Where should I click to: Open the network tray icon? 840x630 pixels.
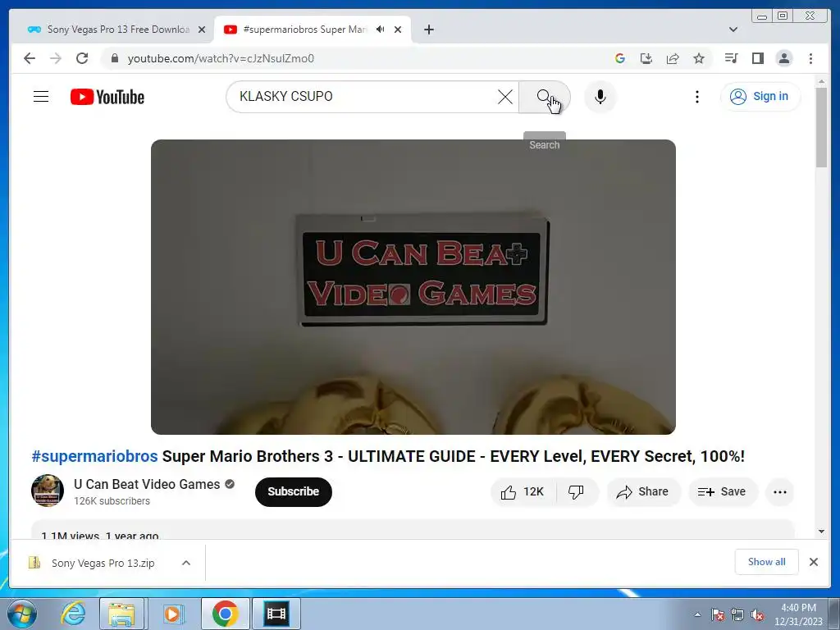coord(737,614)
